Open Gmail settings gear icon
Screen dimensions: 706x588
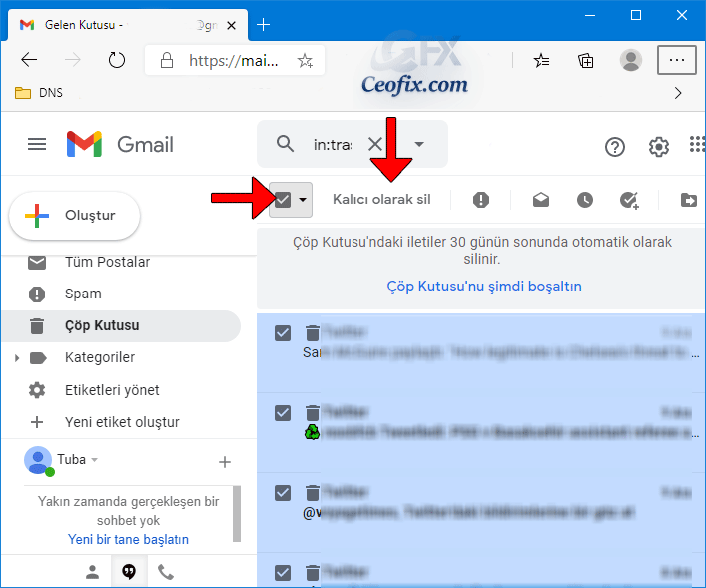(659, 147)
